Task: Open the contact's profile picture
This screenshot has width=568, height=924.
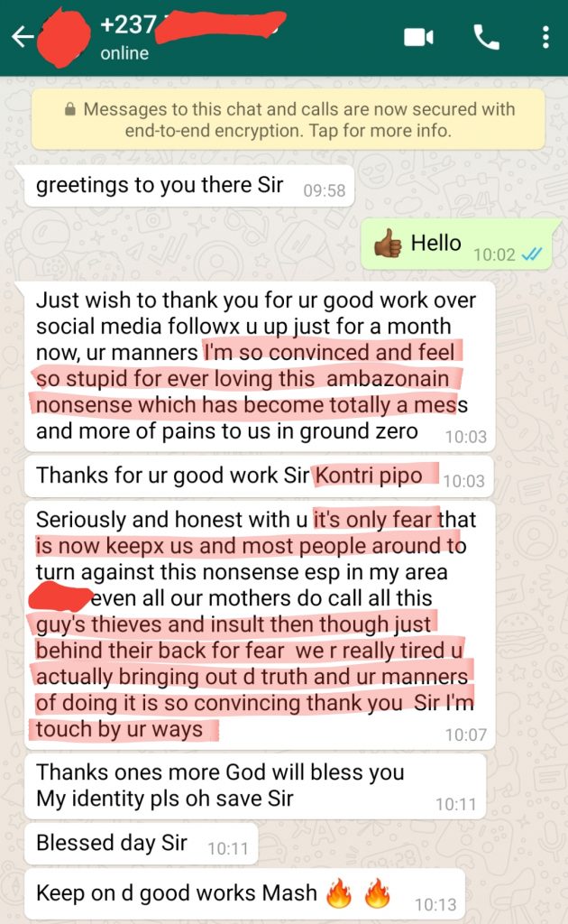Action: tap(63, 38)
